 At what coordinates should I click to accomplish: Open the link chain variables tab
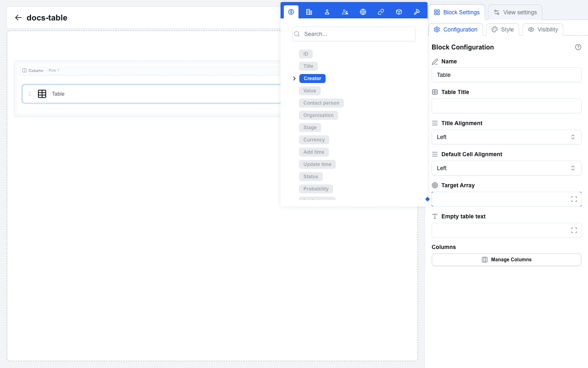pyautogui.click(x=381, y=12)
